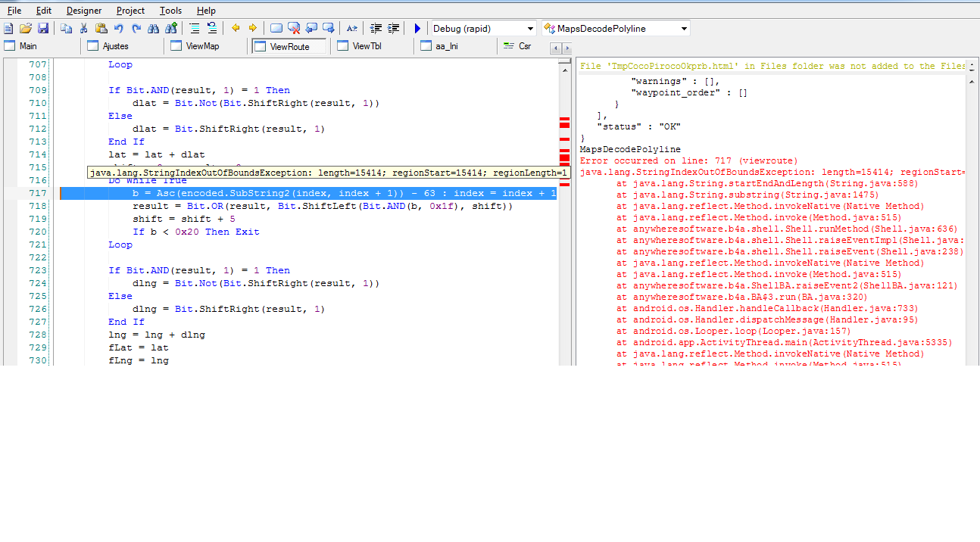
Task: Click the StringIndexOutOfBoundsException line in the log
Action: click(772, 172)
